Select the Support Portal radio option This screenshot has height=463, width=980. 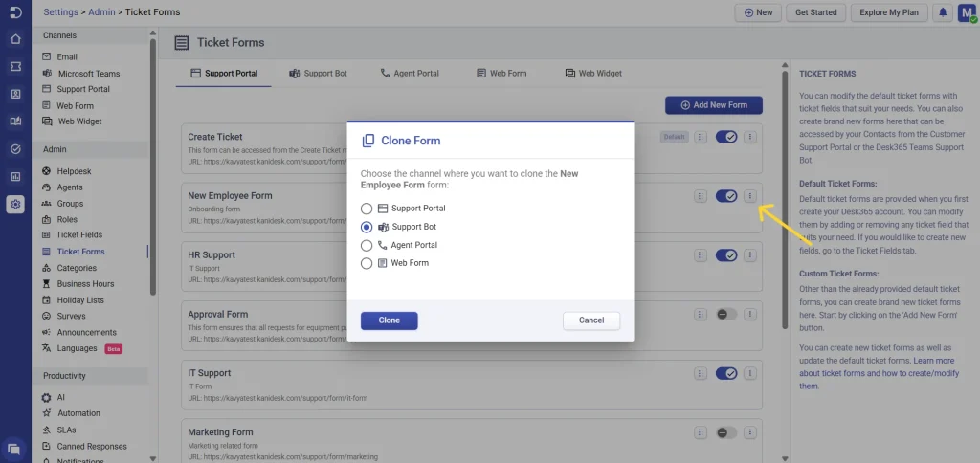367,209
